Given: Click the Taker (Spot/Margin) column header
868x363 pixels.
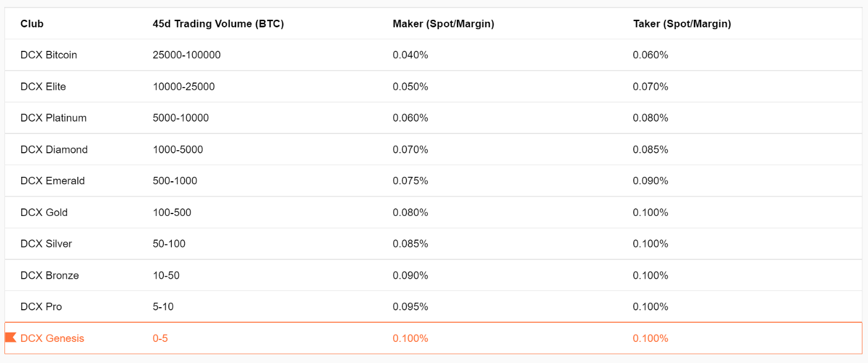Looking at the screenshot, I should tap(681, 24).
